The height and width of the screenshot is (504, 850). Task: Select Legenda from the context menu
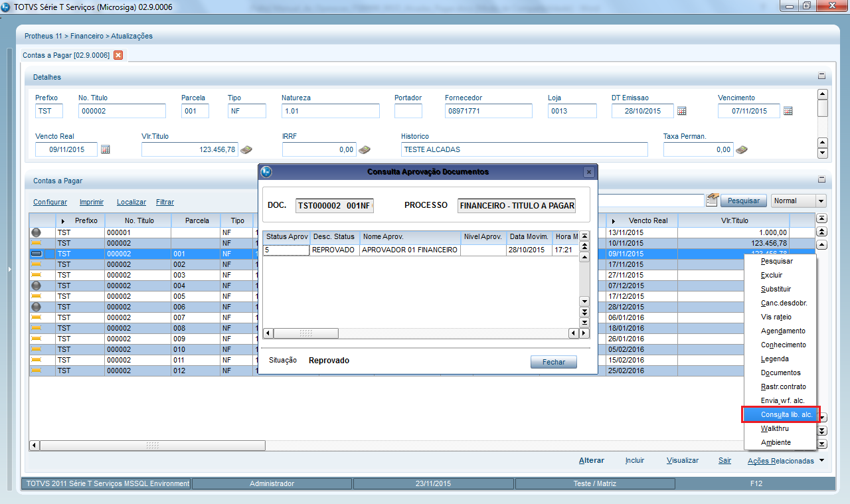point(774,359)
